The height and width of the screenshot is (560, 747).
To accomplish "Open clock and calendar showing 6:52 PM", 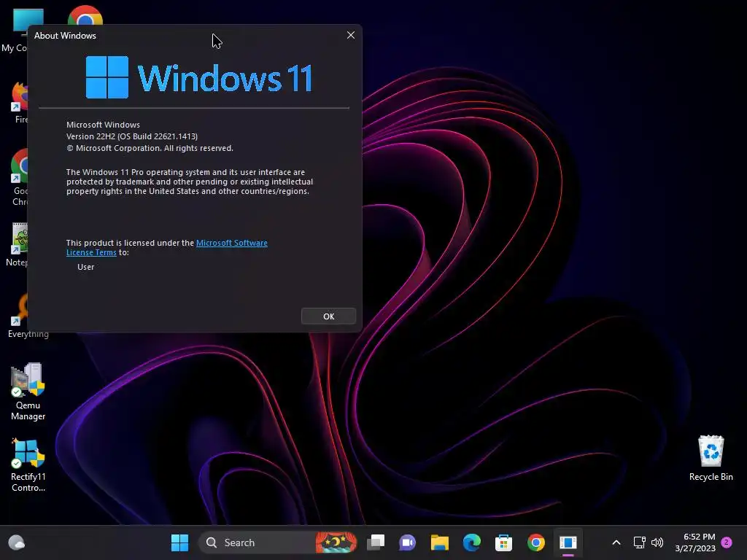I will point(695,542).
